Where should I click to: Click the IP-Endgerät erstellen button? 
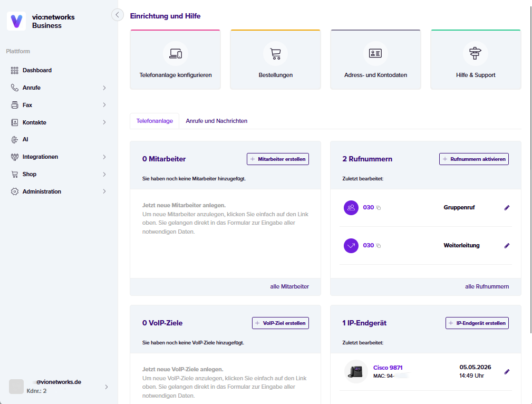477,323
